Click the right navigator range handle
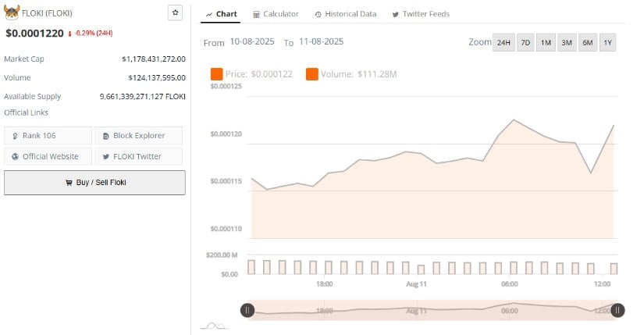 tap(617, 310)
